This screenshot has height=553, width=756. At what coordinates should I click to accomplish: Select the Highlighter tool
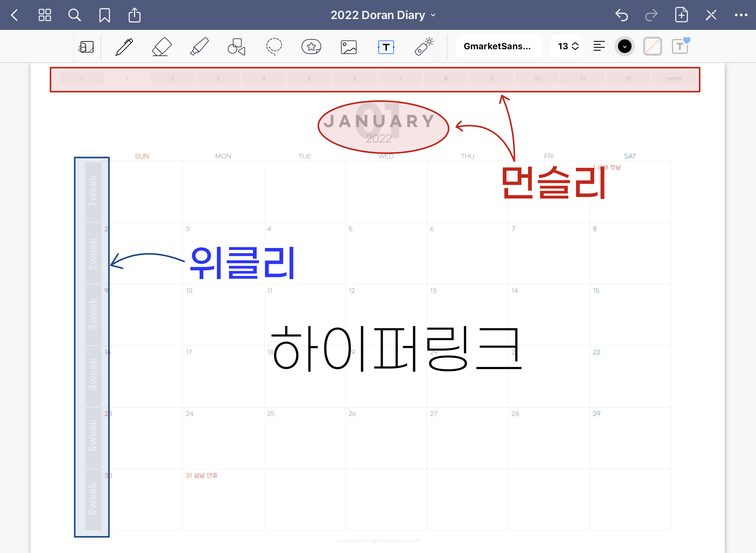coord(199,47)
